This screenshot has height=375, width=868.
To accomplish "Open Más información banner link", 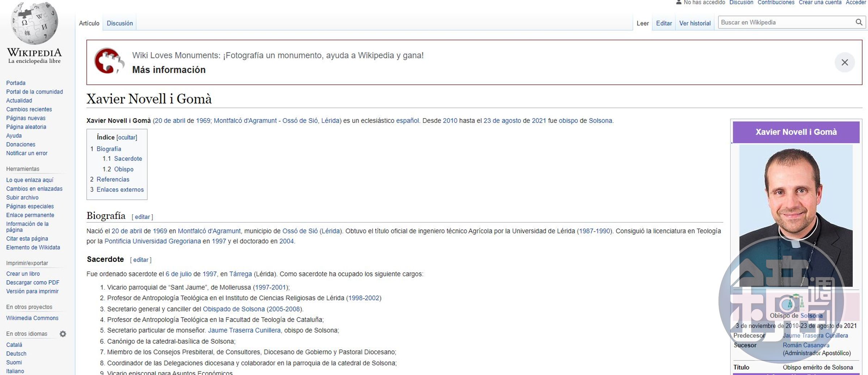I will (x=169, y=70).
